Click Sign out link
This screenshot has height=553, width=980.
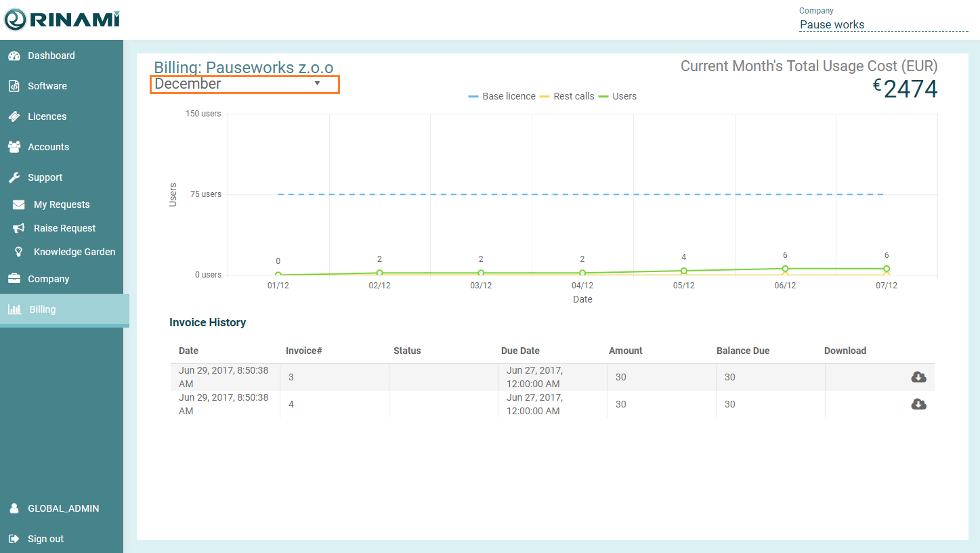pos(45,539)
